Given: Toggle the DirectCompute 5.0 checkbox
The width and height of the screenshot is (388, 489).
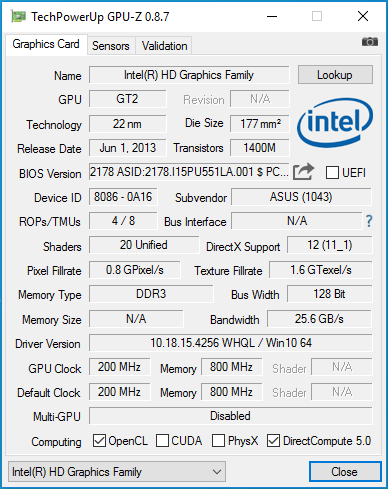Looking at the screenshot, I should [x=273, y=441].
